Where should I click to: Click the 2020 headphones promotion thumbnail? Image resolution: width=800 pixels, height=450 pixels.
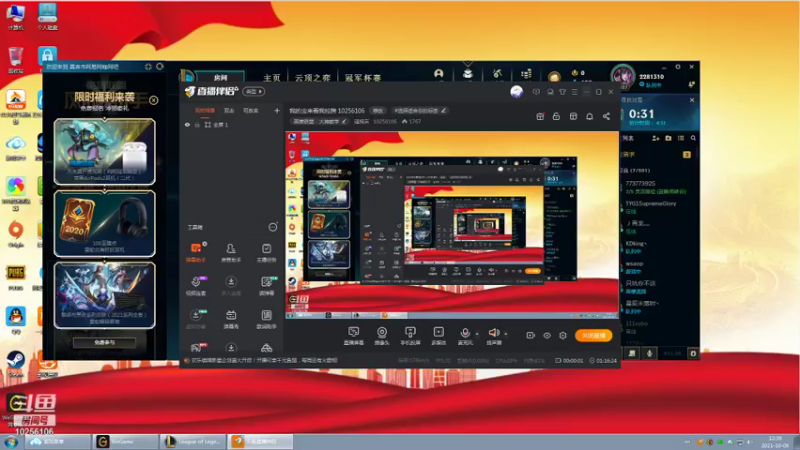point(105,223)
